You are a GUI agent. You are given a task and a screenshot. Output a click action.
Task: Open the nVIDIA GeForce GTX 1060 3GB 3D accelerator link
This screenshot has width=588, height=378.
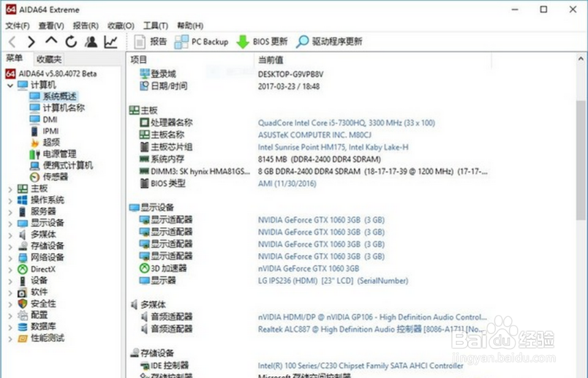pos(308,268)
